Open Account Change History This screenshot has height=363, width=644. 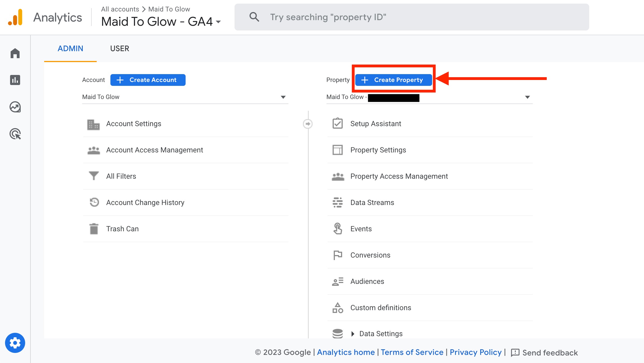[x=186, y=202]
